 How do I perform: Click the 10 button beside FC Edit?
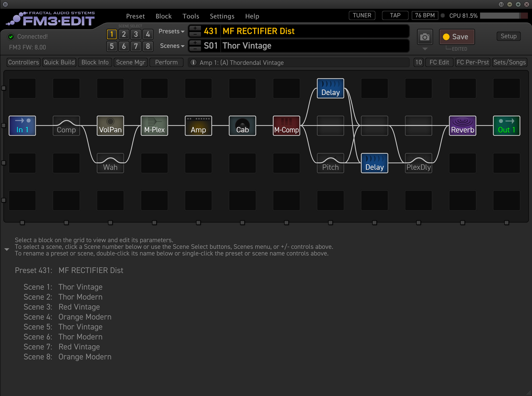(419, 63)
